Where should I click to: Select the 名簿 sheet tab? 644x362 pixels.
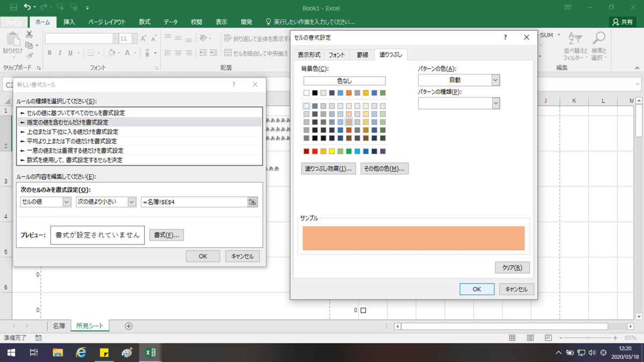click(x=59, y=326)
